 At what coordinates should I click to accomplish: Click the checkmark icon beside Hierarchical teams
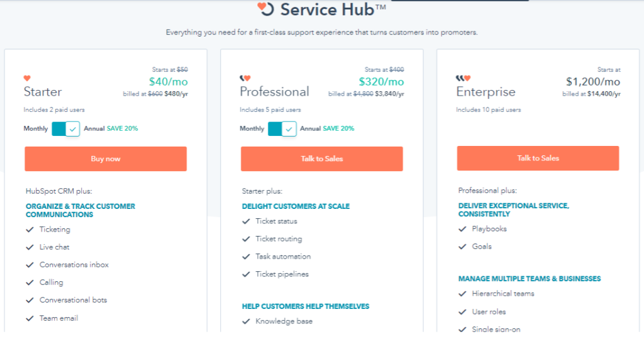[462, 294]
